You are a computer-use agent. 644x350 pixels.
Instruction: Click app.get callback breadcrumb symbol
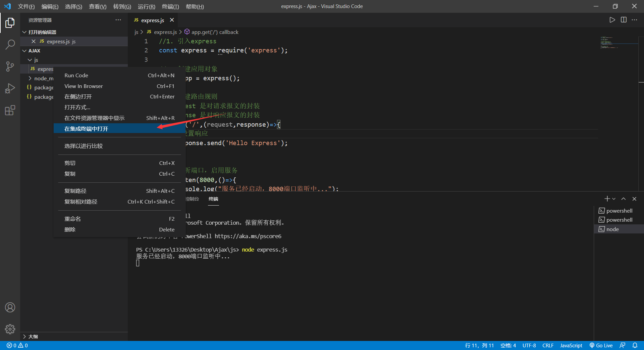(x=215, y=32)
